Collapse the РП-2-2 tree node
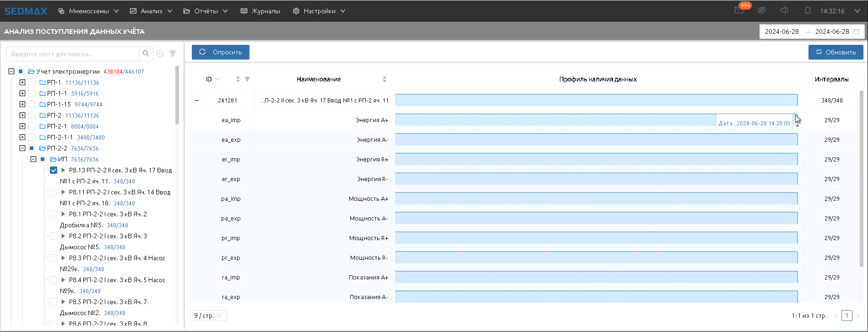Screen dimensions: 868x332 22,148
